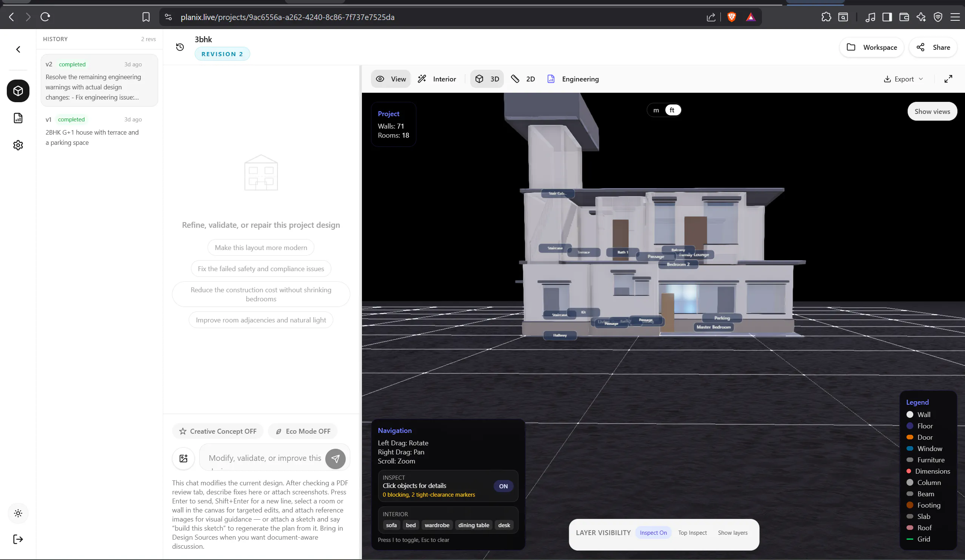Viewport: 965px width, 560px height.
Task: Click the revision history clock icon
Action: [x=180, y=47]
